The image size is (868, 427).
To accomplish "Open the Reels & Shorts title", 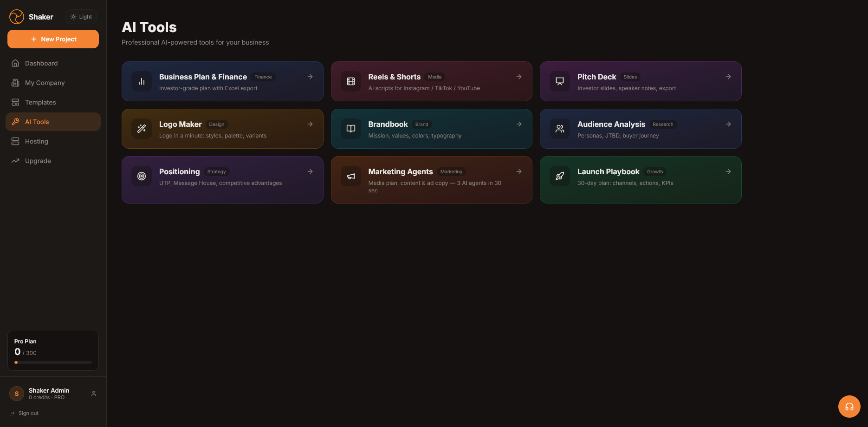I will (394, 77).
